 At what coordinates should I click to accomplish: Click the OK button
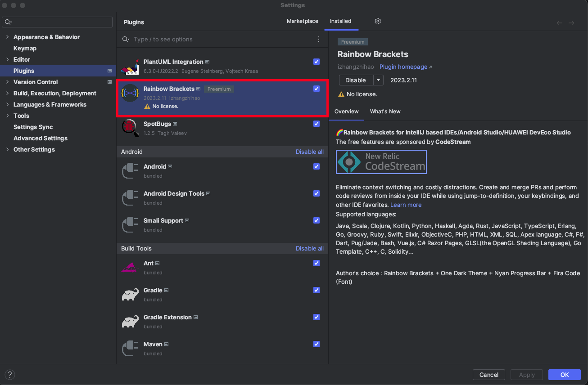click(565, 375)
